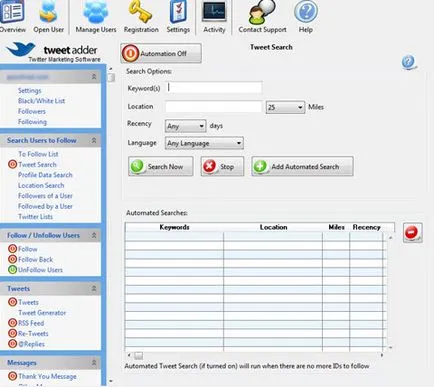Image resolution: width=434 pixels, height=387 pixels.
Task: Click the sidebar vertical scrollbar thumb
Action: [x=111, y=77]
